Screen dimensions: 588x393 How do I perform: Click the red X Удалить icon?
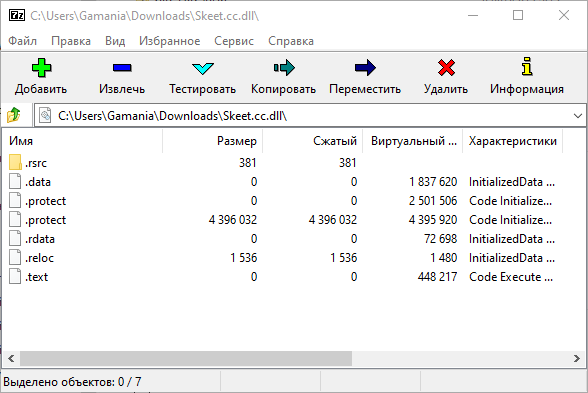(446, 68)
